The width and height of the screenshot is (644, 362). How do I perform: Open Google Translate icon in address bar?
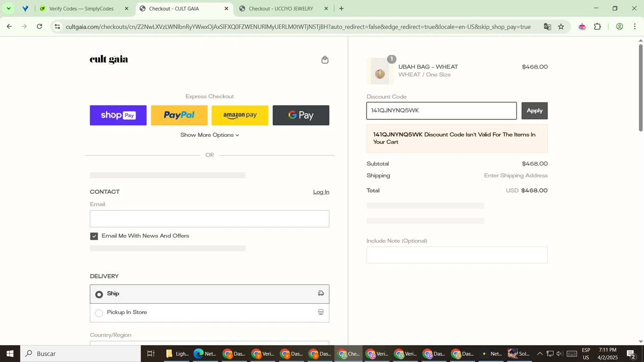click(x=547, y=27)
